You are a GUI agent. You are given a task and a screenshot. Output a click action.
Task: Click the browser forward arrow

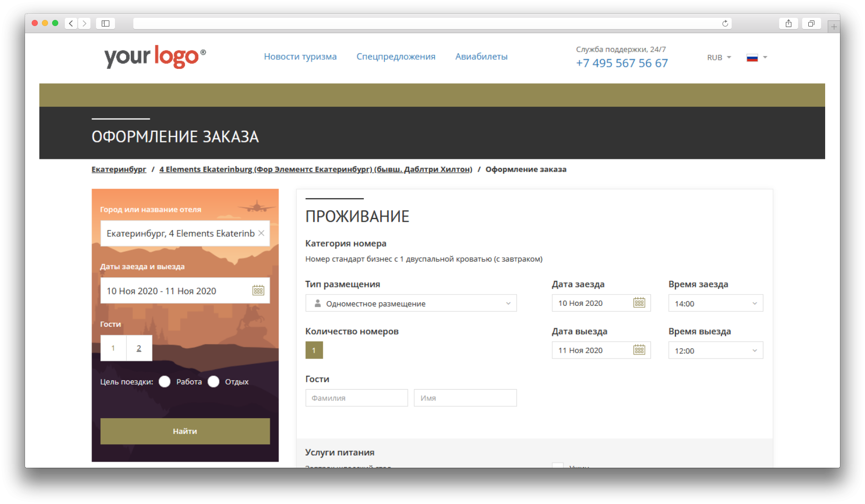point(85,23)
